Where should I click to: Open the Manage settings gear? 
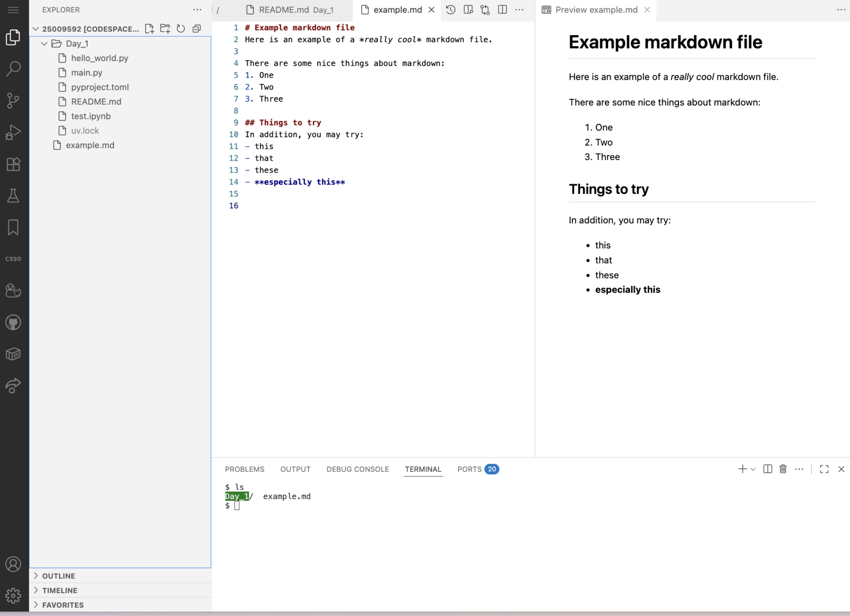[13, 595]
